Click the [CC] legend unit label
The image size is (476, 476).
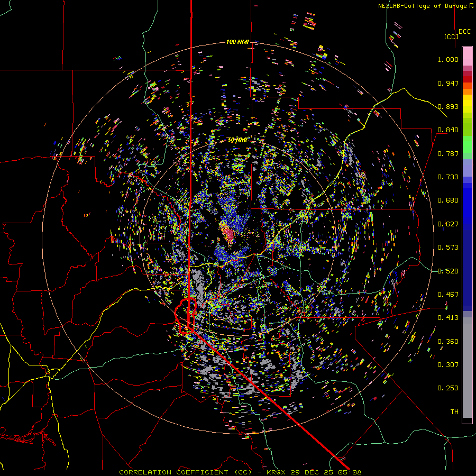[x=451, y=36]
